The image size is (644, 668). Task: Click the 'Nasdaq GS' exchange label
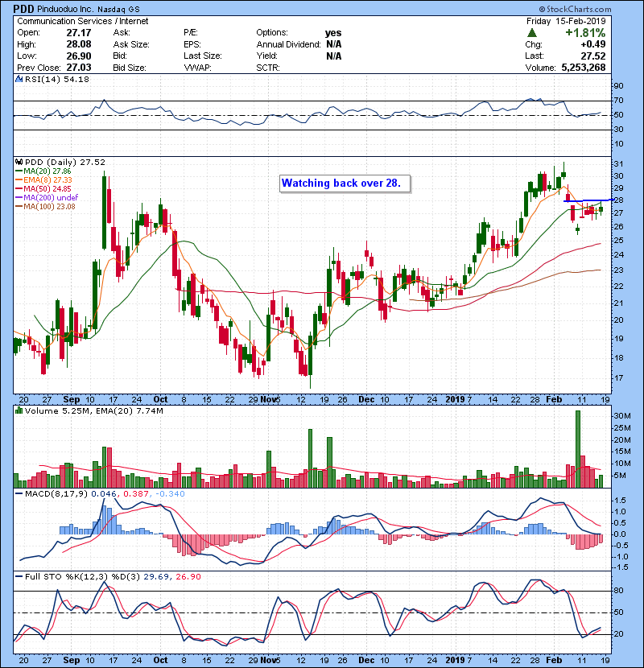[118, 10]
